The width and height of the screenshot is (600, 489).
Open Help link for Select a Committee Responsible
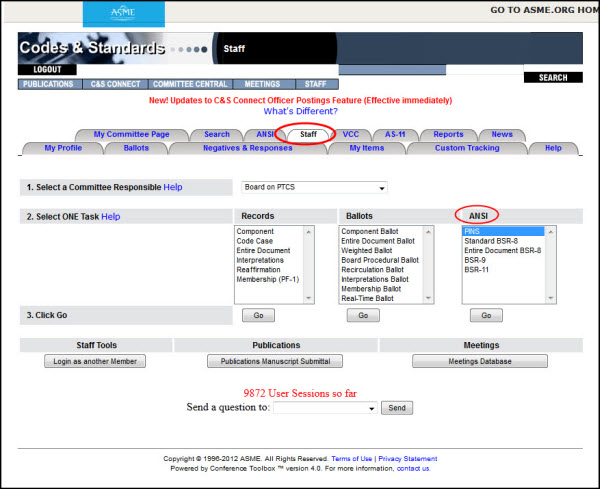(x=173, y=187)
